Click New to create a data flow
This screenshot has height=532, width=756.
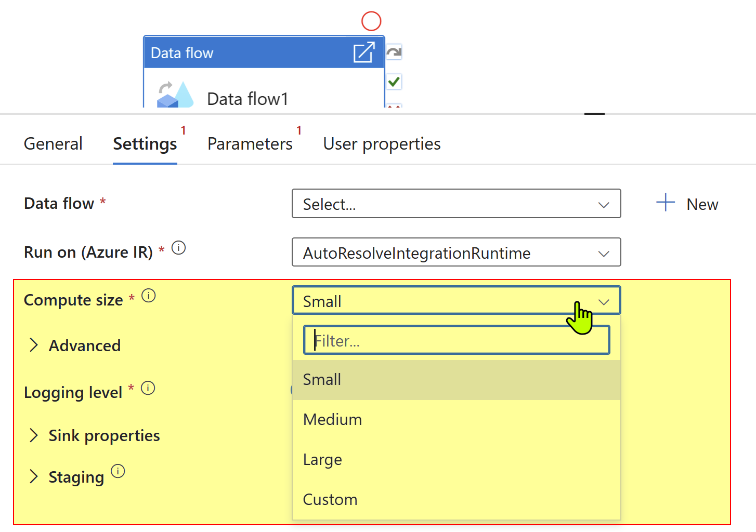click(701, 204)
